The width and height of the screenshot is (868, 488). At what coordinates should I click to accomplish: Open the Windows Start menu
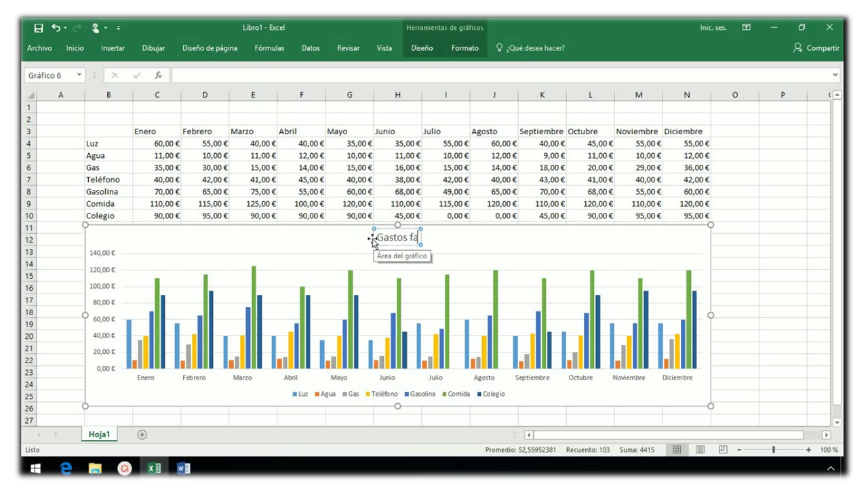click(36, 468)
